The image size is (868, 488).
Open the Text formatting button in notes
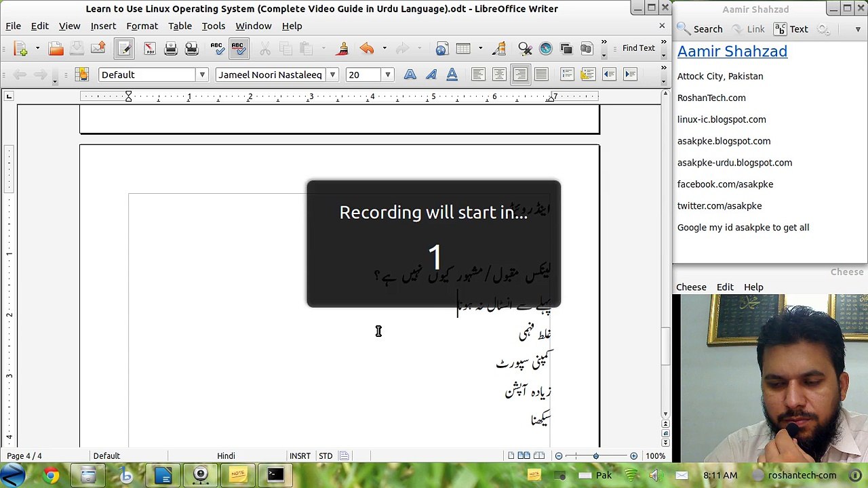point(791,29)
